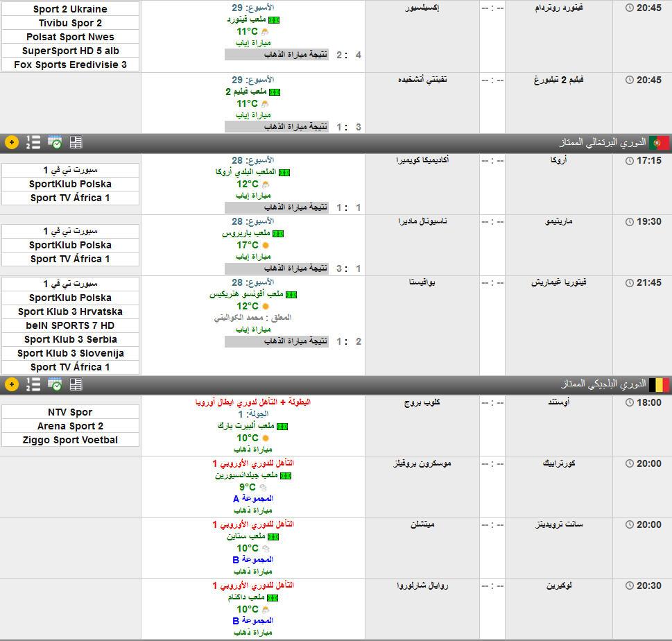Open the fixtures calendar icon in Portuguese league bar
This screenshot has width=672, height=641.
[x=55, y=143]
